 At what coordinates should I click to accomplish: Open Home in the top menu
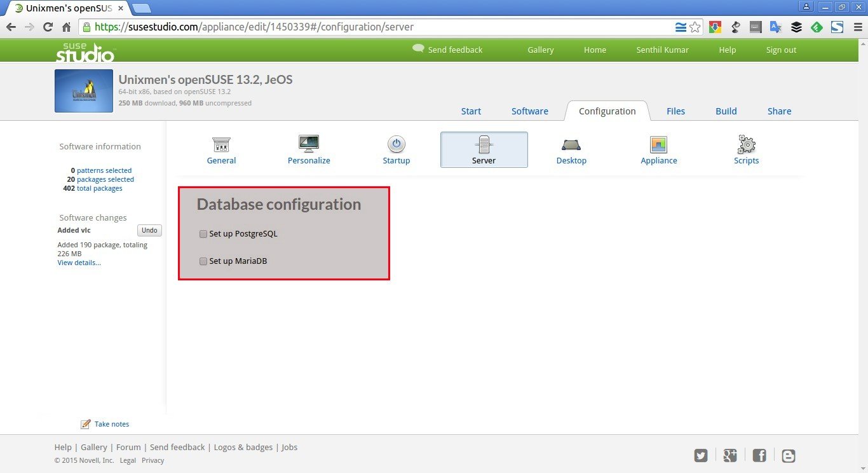[x=595, y=50]
